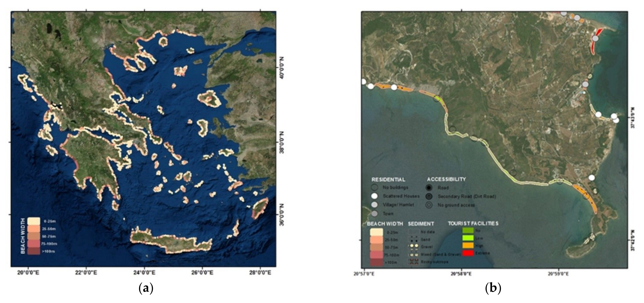This screenshot has width=644, height=303.
Task: Click the Secondary Road (Dirt Road) legend symbol
Action: coord(429,196)
